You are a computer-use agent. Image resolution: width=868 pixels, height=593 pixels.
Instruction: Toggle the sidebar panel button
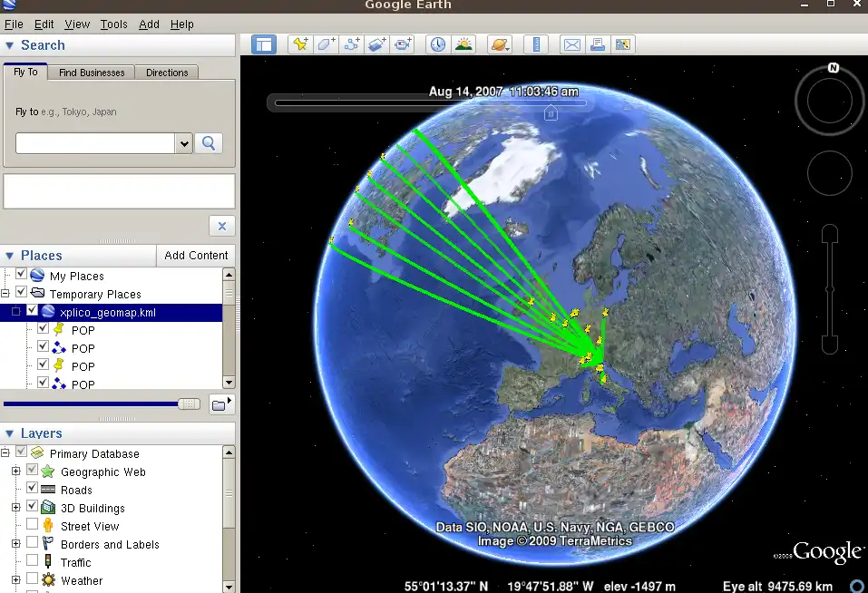tap(264, 44)
